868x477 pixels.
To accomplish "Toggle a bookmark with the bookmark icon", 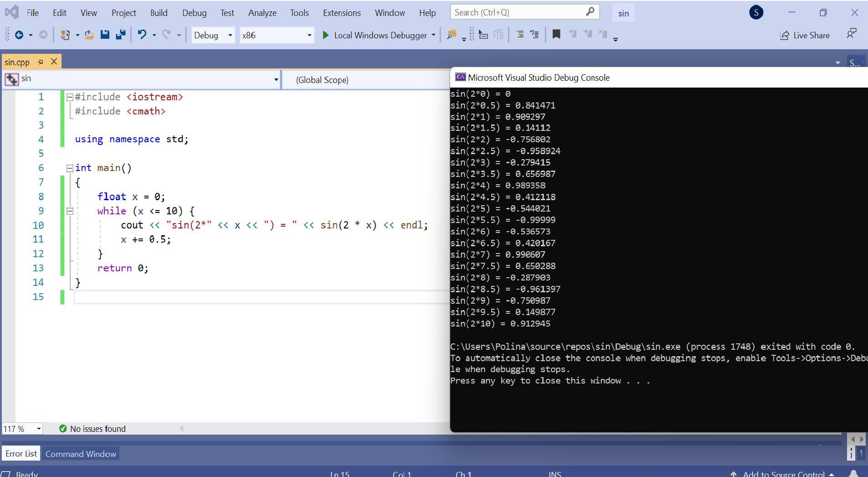I will [556, 35].
